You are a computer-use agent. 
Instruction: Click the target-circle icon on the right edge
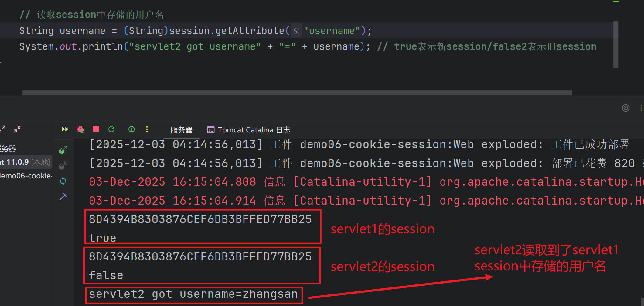pos(626,108)
